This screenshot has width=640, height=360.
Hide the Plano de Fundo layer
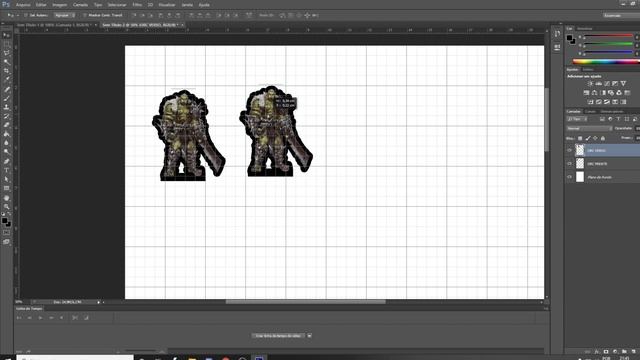[569, 177]
